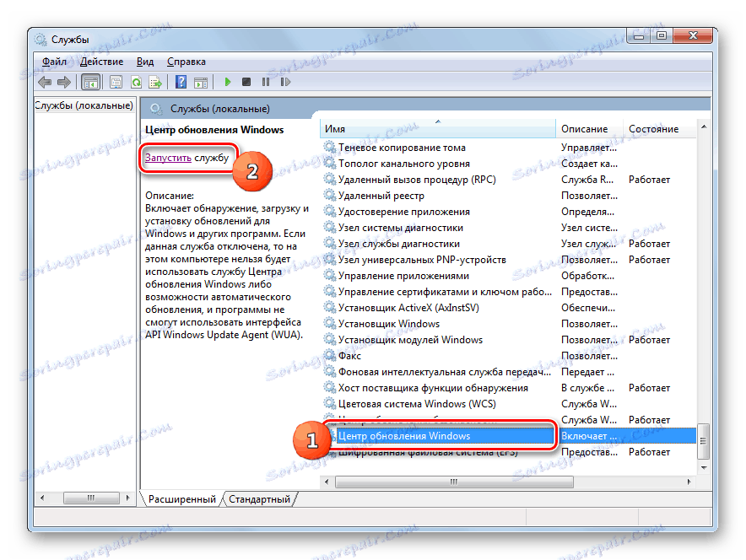Click the tree pane scroll left arrow
Screen dimensions: 746x560
42,498
